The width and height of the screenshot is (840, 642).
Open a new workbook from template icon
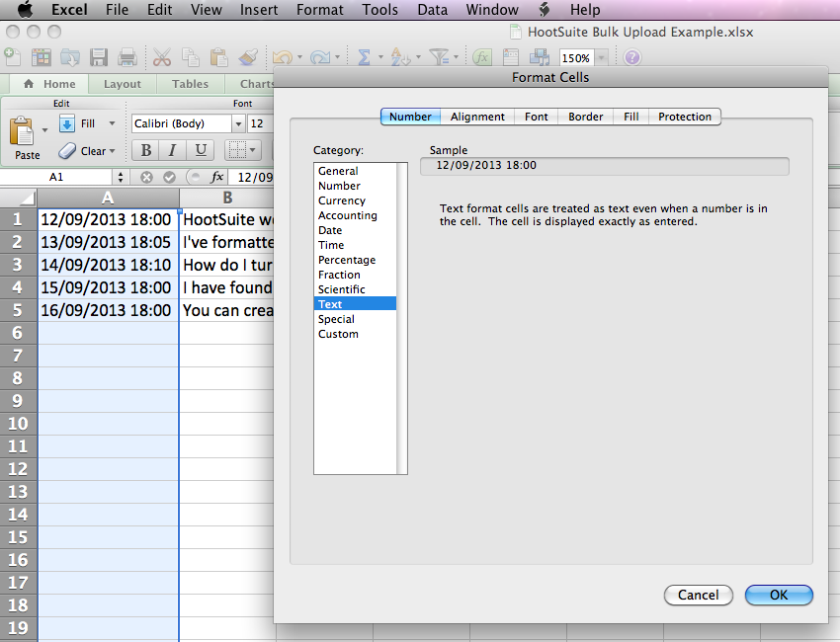(42, 56)
